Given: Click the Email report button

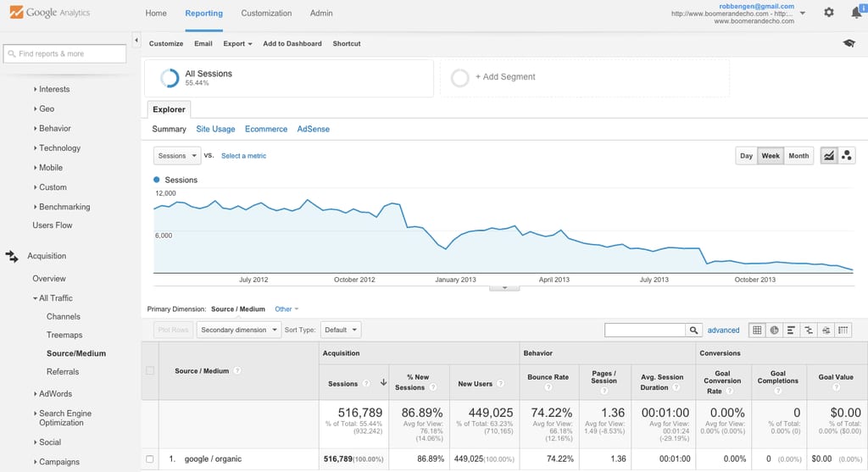Looking at the screenshot, I should 203,44.
